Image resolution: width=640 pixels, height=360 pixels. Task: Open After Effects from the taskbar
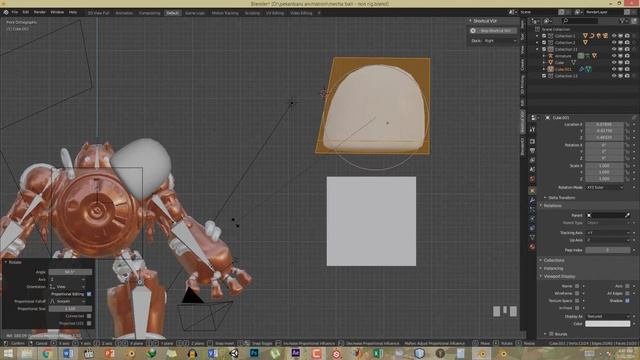tap(296, 353)
